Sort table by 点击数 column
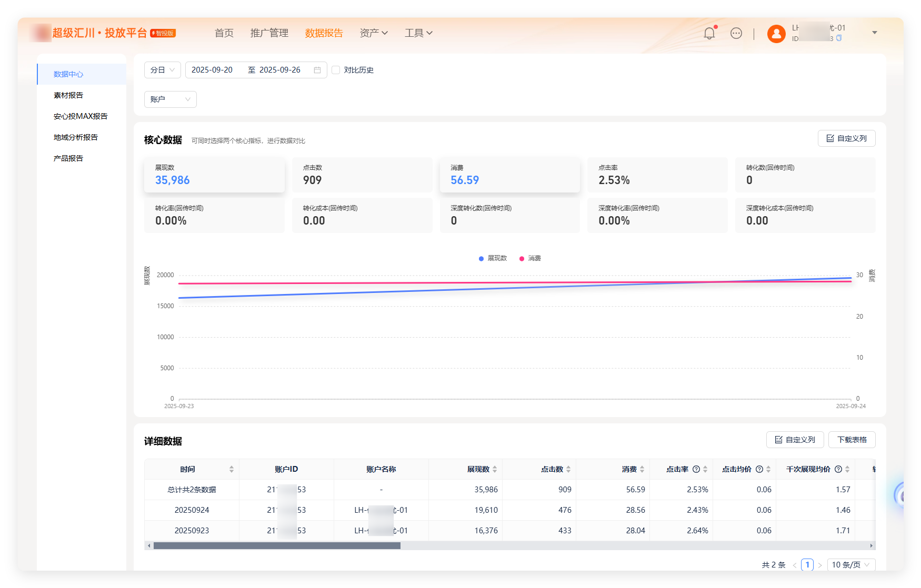This screenshot has height=588, width=921. 568,469
